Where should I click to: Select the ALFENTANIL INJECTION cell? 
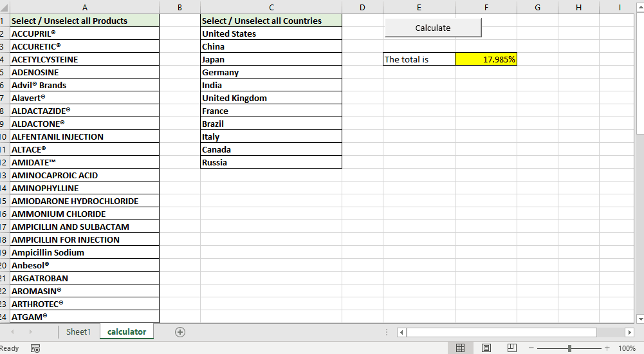85,136
